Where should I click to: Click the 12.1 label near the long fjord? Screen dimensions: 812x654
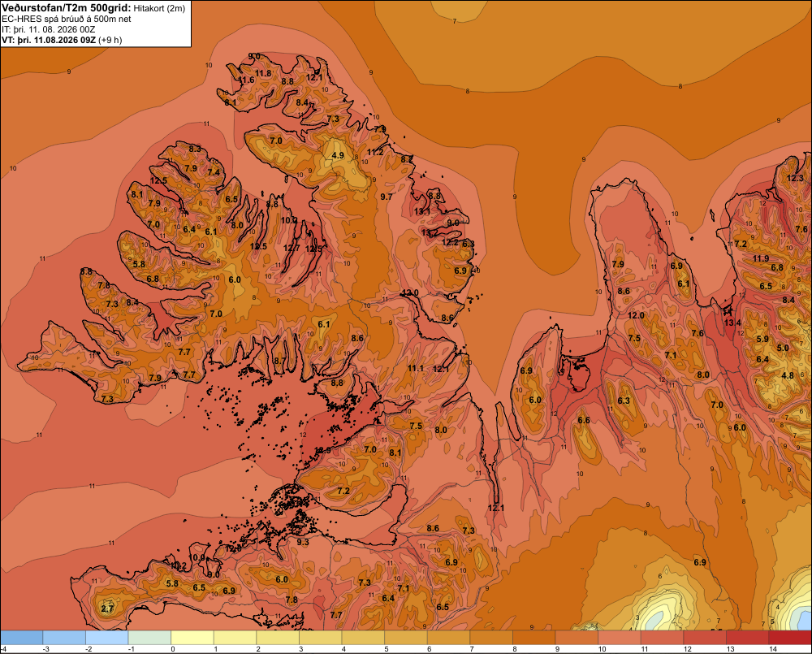coord(496,508)
